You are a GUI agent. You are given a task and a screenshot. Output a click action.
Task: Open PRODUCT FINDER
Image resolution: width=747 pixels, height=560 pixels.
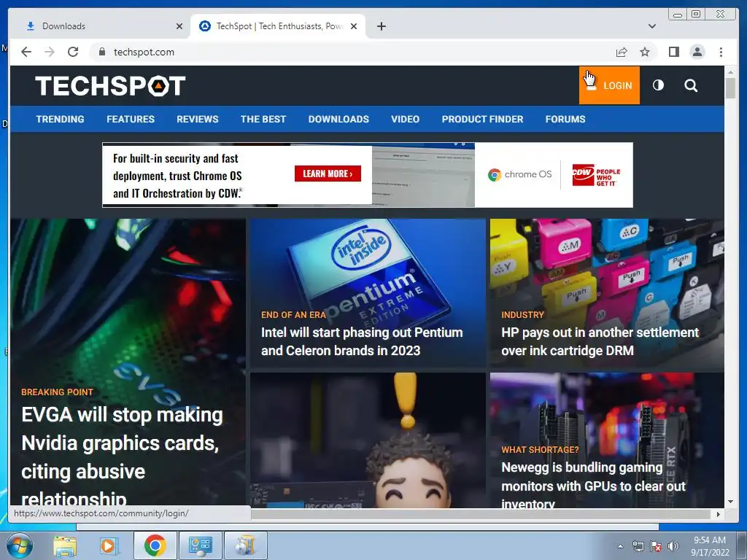tap(482, 119)
